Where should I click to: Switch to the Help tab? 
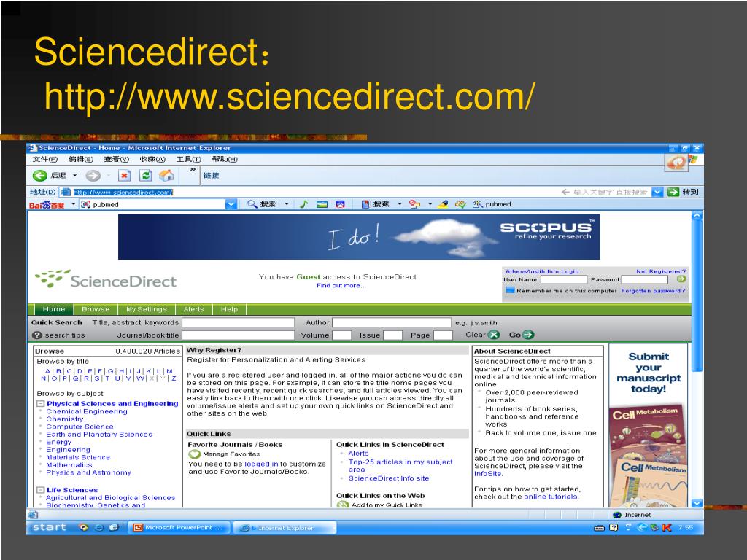click(229, 309)
